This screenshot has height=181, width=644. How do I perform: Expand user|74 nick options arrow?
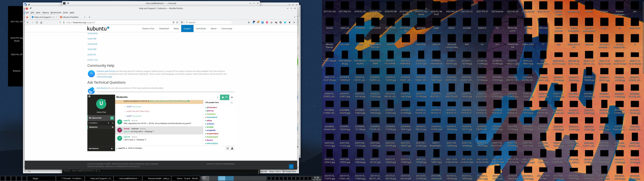click(126, 148)
